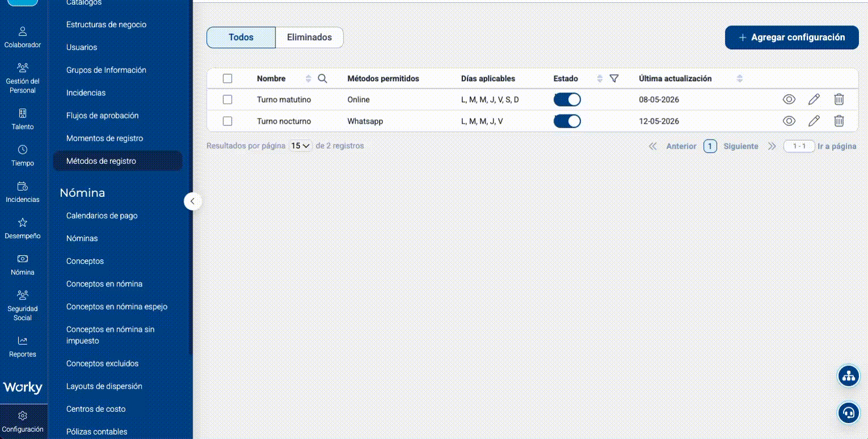View the Turno nocturno details using the eye icon
868x439 pixels.
click(789, 121)
